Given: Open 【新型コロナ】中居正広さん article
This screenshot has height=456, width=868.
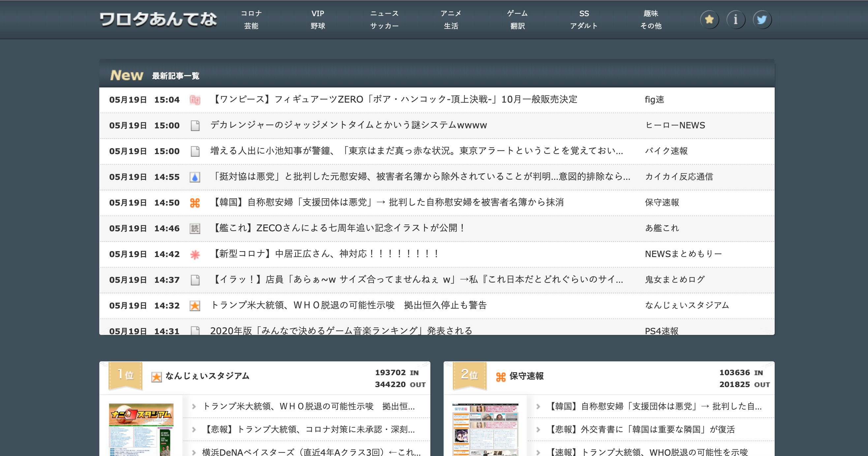Looking at the screenshot, I should point(325,254).
